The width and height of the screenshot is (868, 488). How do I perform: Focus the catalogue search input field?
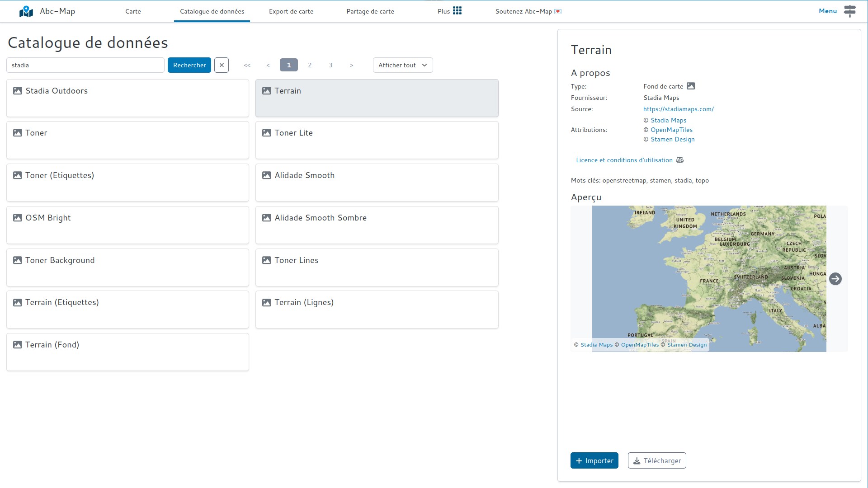tap(85, 65)
